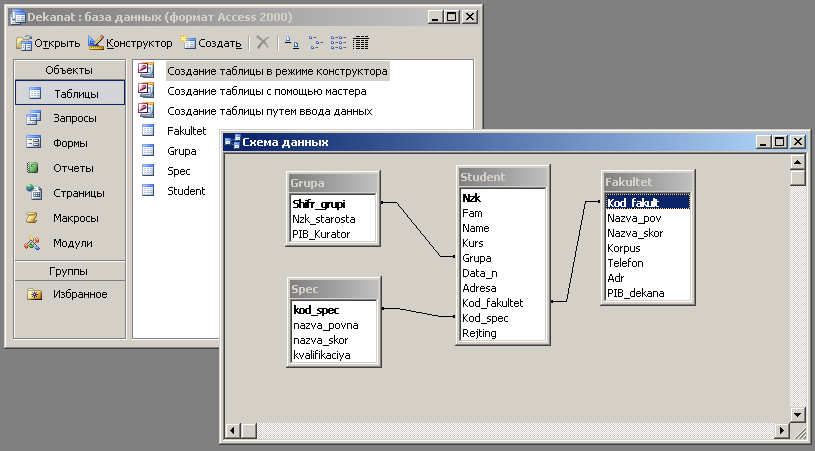Select Страницы in Objects pane
The width and height of the screenshot is (815, 451).
pos(70,193)
